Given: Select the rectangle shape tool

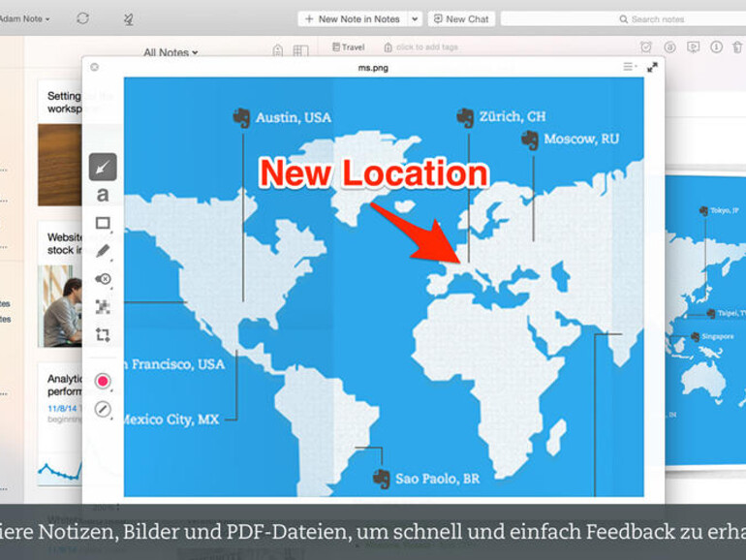Looking at the screenshot, I should pos(103,223).
